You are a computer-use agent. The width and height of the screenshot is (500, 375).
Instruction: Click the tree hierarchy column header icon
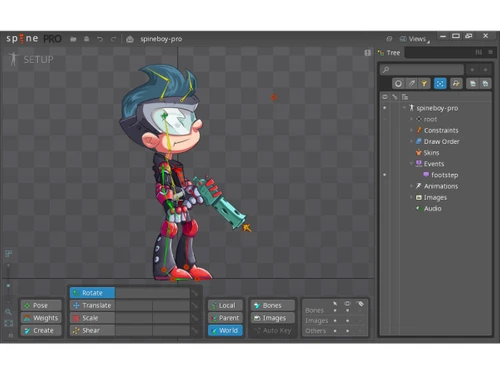pyautogui.click(x=405, y=97)
